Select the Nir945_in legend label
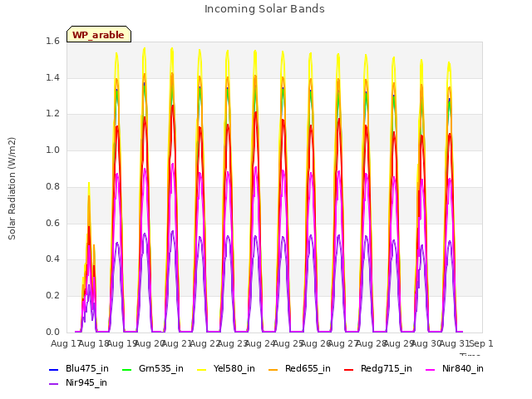 (86, 383)
